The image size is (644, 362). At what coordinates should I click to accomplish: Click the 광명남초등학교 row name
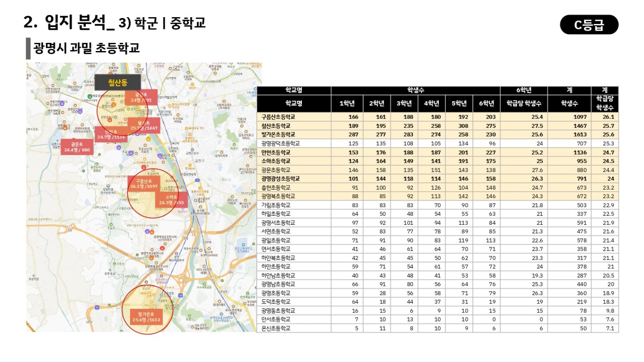pos(278,284)
